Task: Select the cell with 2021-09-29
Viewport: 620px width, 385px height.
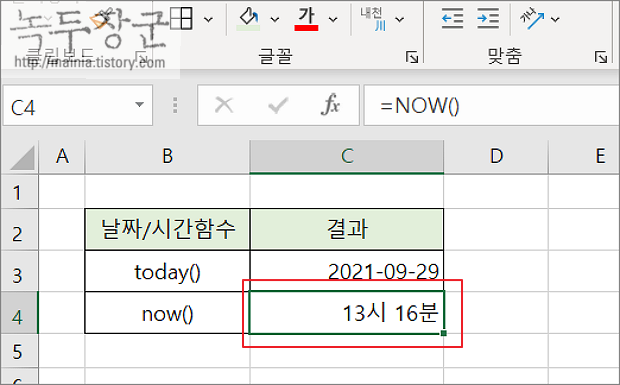Action: pyautogui.click(x=347, y=272)
